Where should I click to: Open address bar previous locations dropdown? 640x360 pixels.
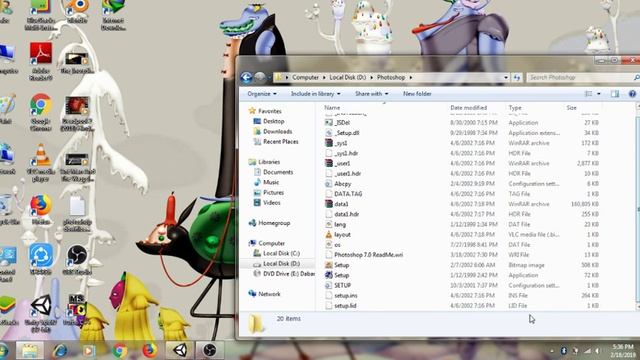tap(506, 77)
